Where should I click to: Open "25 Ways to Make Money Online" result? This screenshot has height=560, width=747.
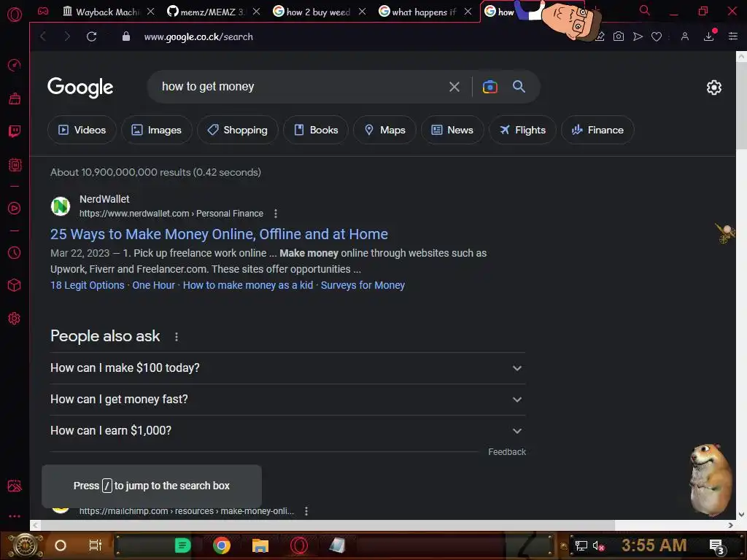(x=219, y=234)
